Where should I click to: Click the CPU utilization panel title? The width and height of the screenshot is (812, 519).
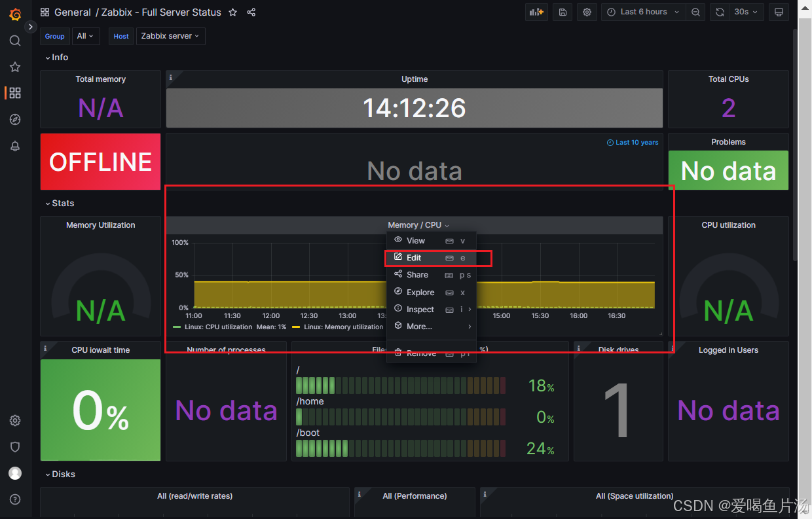(728, 225)
